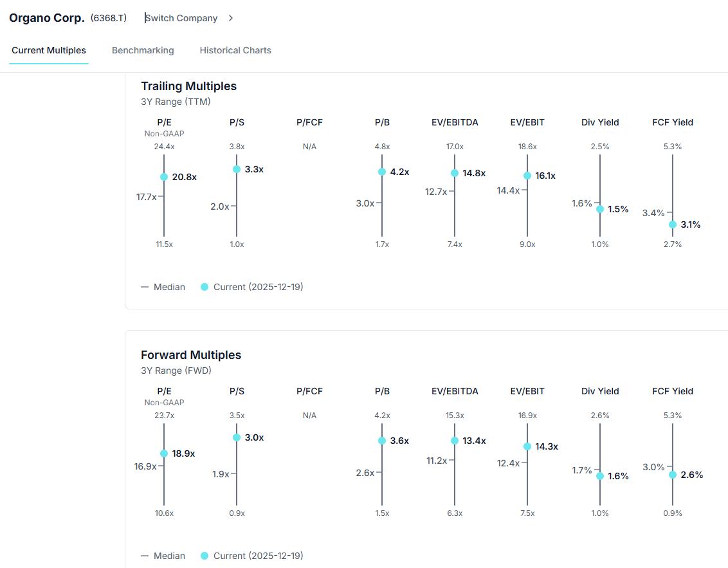Click the Current legend dot under Trailing Multiples
Image resolution: width=728 pixels, height=568 pixels.
(205, 287)
